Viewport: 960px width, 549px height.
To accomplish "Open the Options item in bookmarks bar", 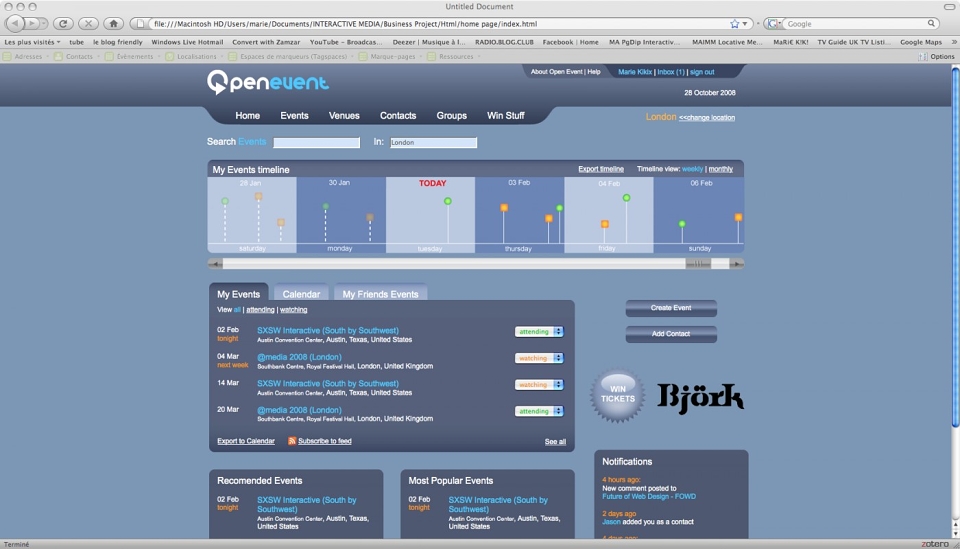I will point(937,56).
